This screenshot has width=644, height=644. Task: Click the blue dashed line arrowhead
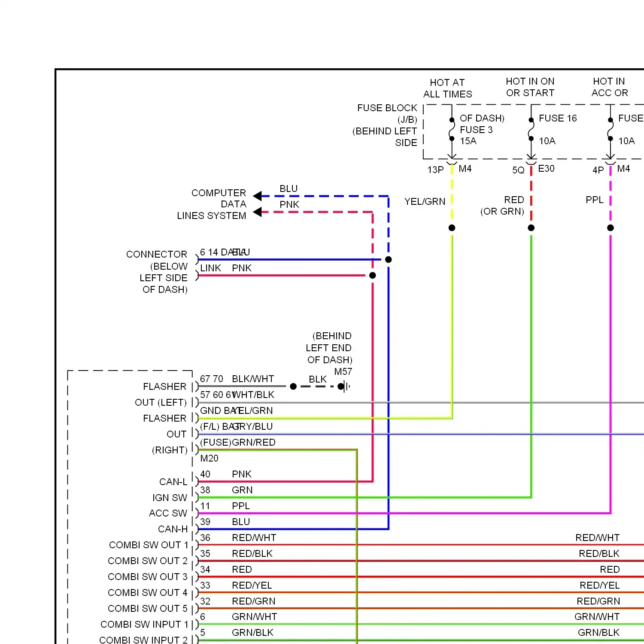click(x=257, y=196)
